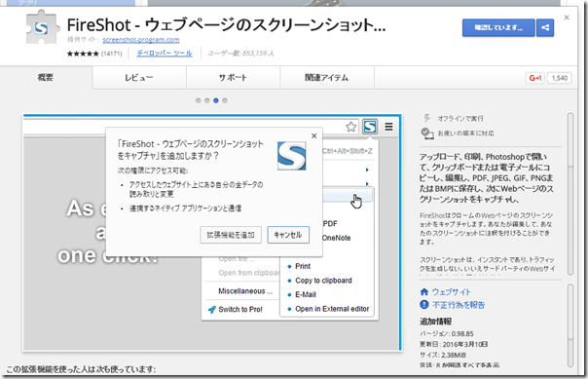588x379 pixels.
Task: Open the ウェブサイト link
Action: [451, 292]
